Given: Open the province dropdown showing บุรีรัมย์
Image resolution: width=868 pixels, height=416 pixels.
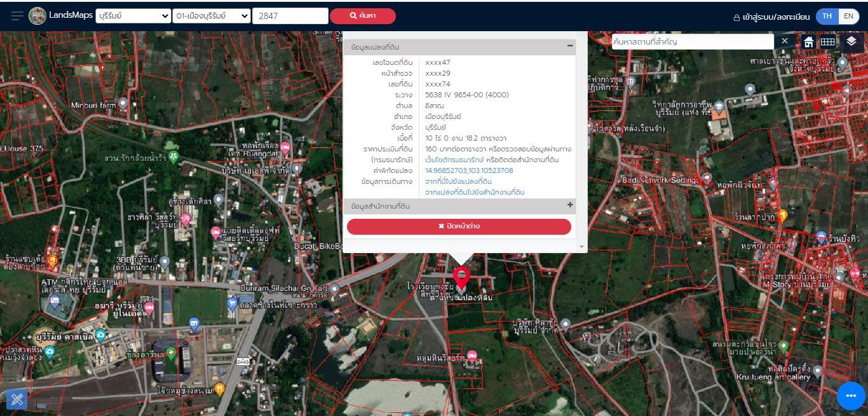Looking at the screenshot, I should [x=133, y=16].
